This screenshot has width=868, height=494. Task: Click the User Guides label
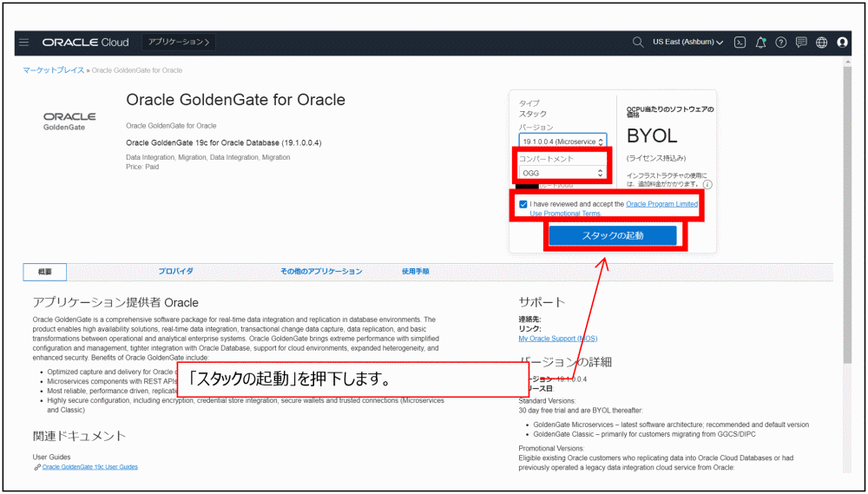point(51,458)
